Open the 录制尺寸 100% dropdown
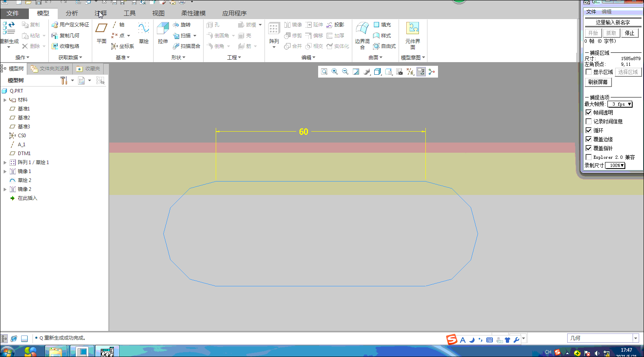The width and height of the screenshot is (644, 357). point(615,165)
